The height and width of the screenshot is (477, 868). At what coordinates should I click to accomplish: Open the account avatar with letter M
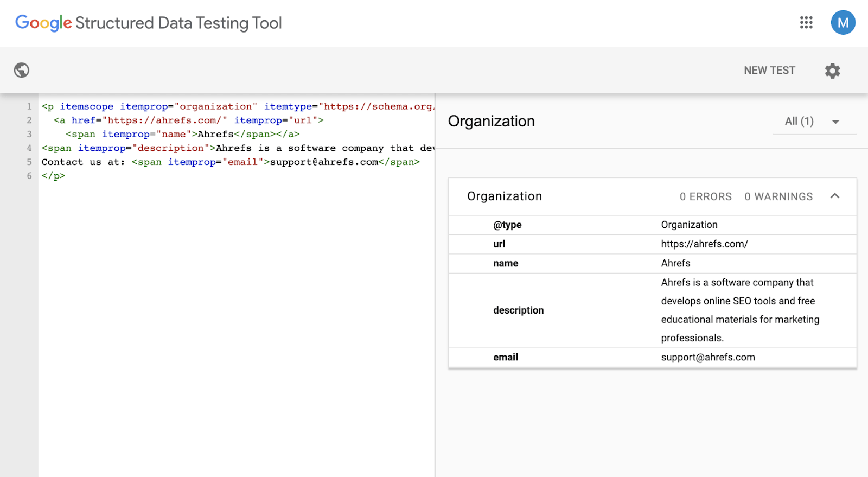tap(843, 22)
